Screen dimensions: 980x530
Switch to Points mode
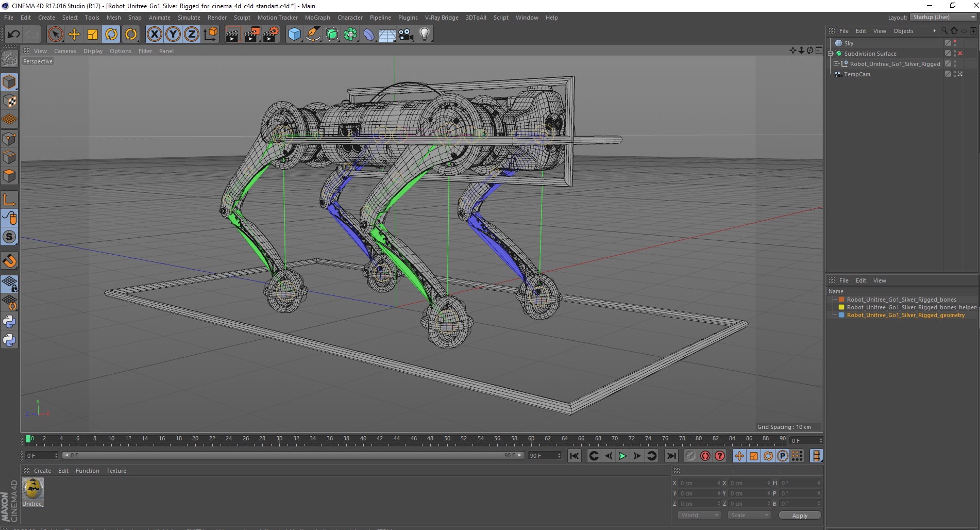(9, 139)
